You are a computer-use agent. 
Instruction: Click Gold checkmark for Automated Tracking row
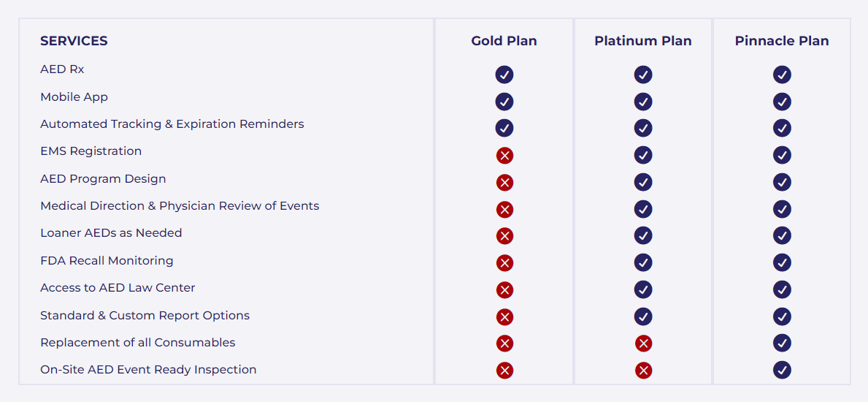[x=504, y=128]
